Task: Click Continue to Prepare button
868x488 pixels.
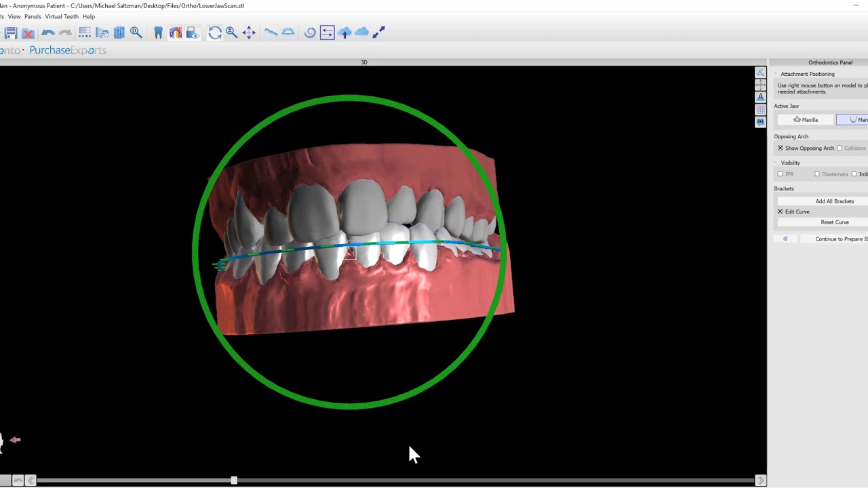Action: 834,239
